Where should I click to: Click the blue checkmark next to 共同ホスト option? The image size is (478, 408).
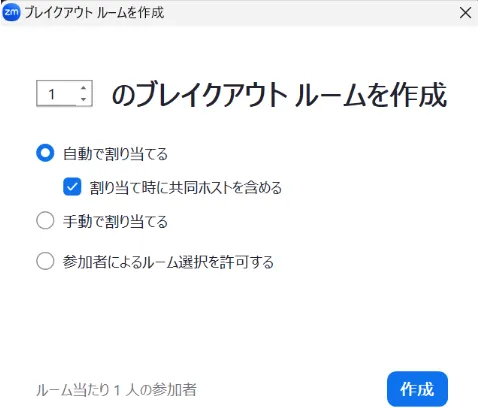point(72,187)
